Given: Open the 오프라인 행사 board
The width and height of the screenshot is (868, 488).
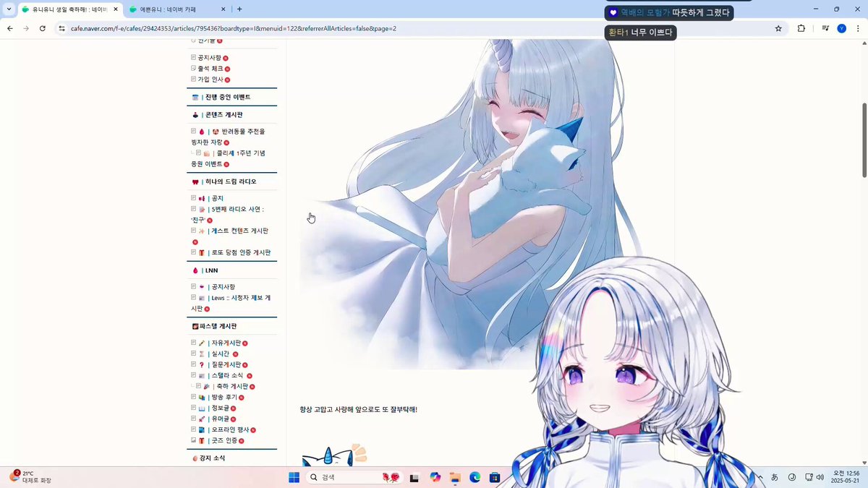Looking at the screenshot, I should (x=230, y=429).
